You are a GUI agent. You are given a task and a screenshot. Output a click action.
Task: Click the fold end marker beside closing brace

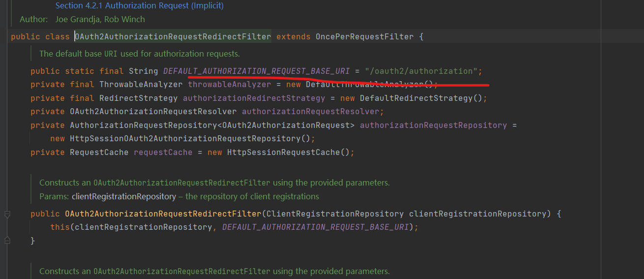click(x=7, y=240)
